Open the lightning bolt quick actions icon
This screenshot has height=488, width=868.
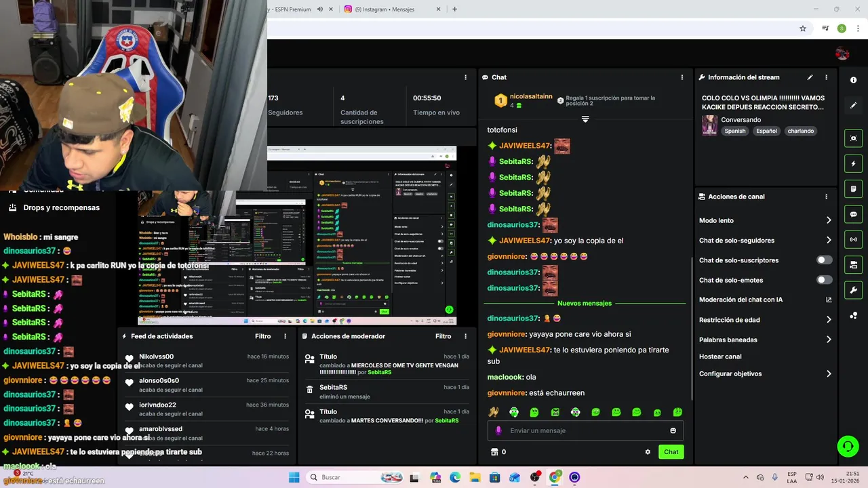[853, 163]
